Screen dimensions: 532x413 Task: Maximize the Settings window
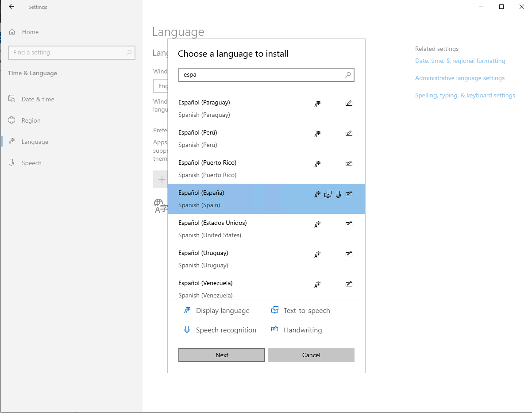501,7
